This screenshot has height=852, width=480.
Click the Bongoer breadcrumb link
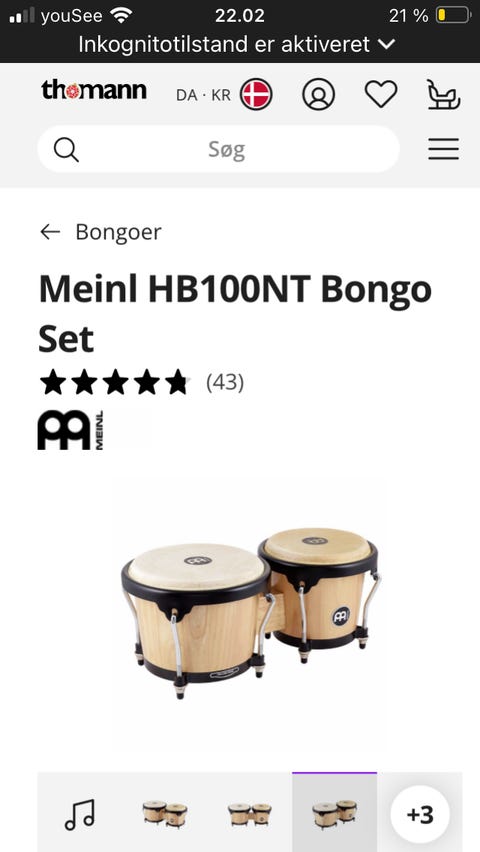119,232
